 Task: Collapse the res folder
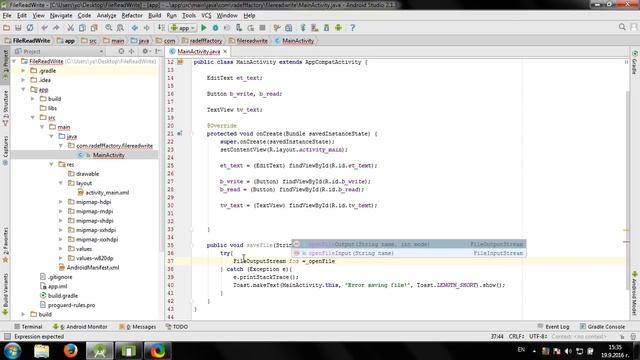pos(51,164)
